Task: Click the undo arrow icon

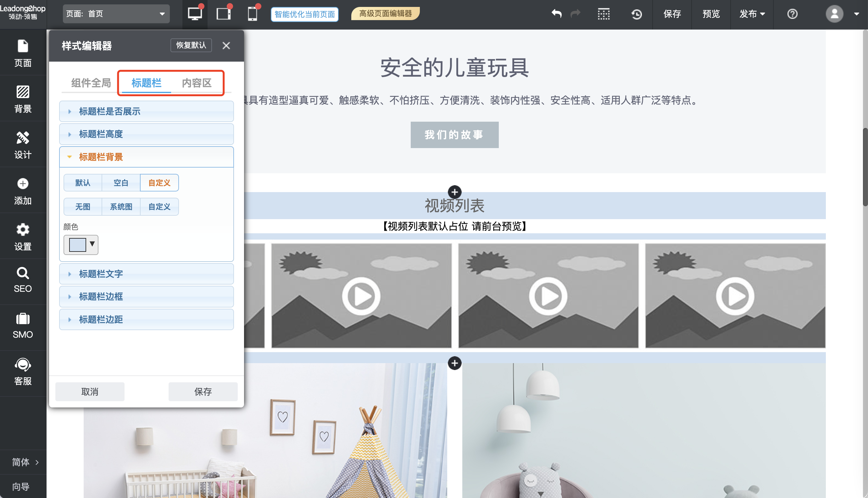Action: [557, 14]
